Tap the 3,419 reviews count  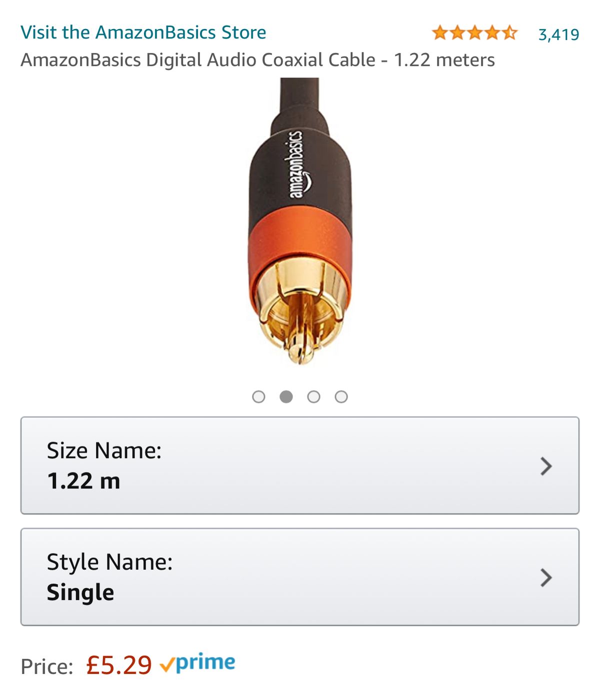pos(558,34)
